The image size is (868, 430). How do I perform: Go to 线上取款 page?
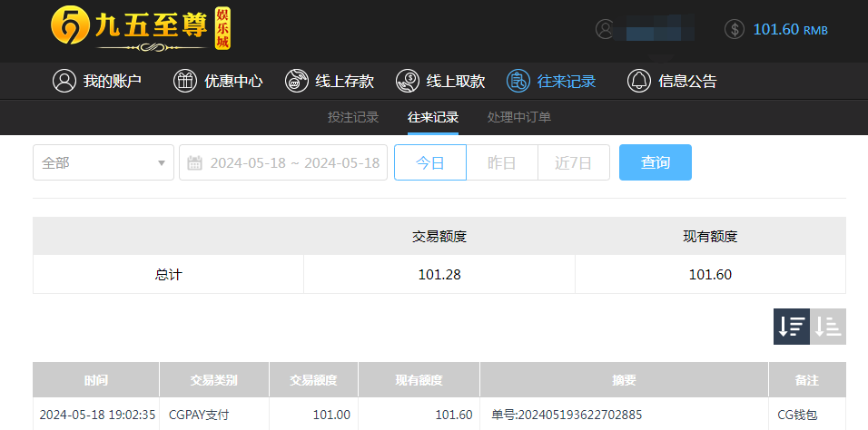coord(440,81)
